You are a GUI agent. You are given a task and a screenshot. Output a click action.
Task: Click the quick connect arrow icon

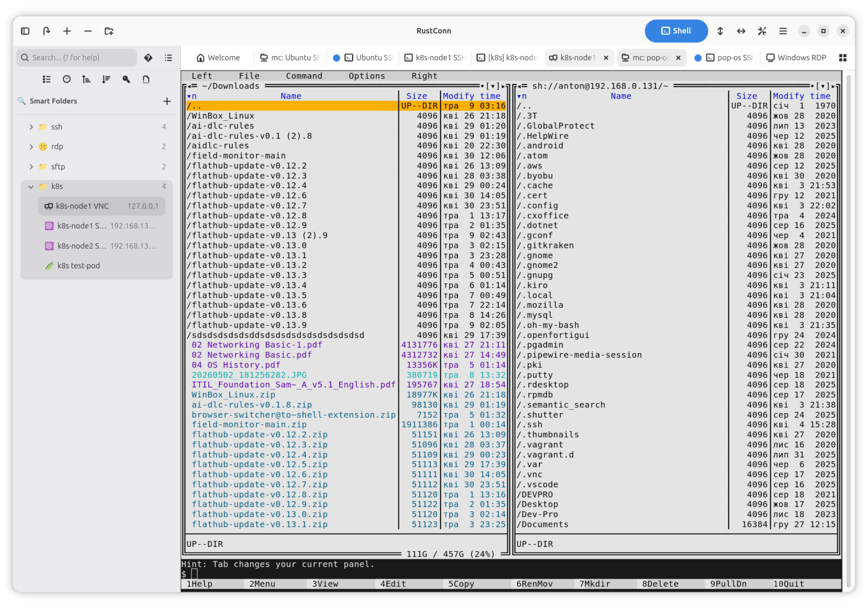pos(46,31)
